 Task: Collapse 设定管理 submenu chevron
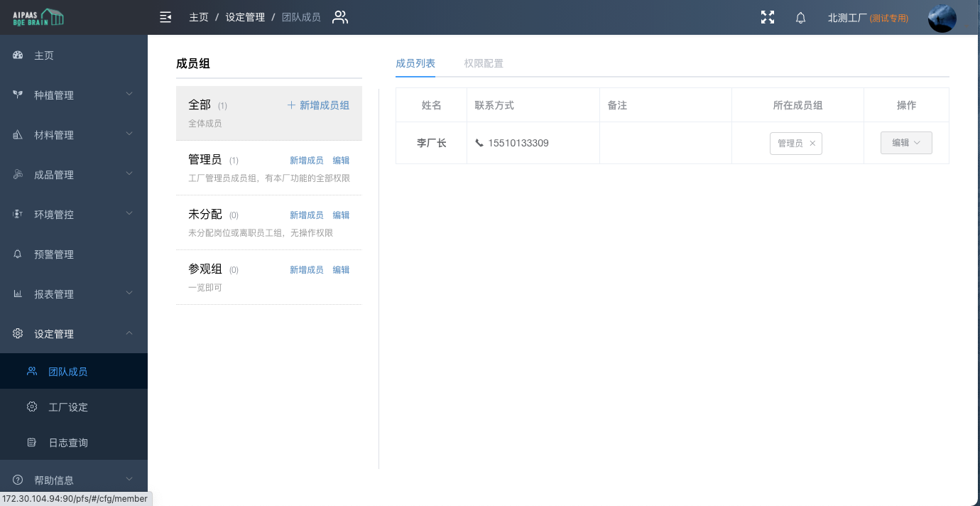pyautogui.click(x=129, y=333)
